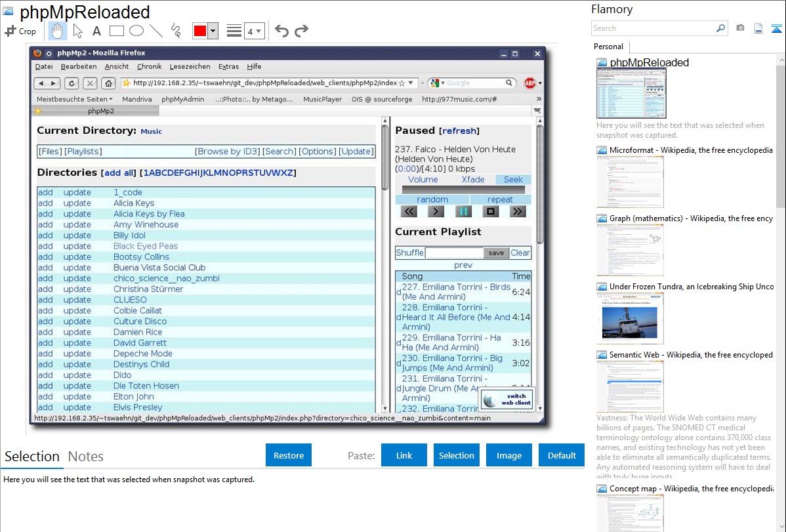The width and height of the screenshot is (786, 532).
Task: Show more bookmarks via the overflow chevron
Action: click(x=539, y=99)
